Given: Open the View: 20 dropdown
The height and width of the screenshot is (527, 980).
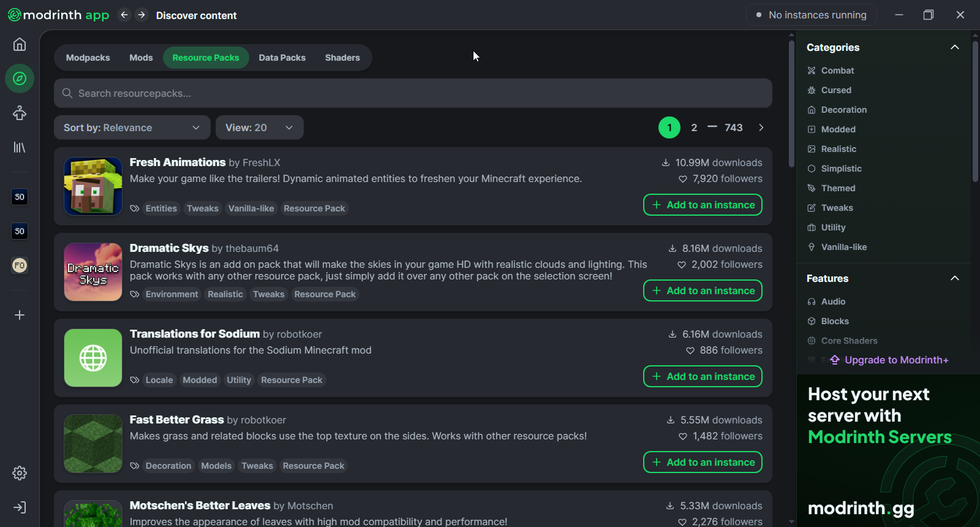Looking at the screenshot, I should (260, 127).
